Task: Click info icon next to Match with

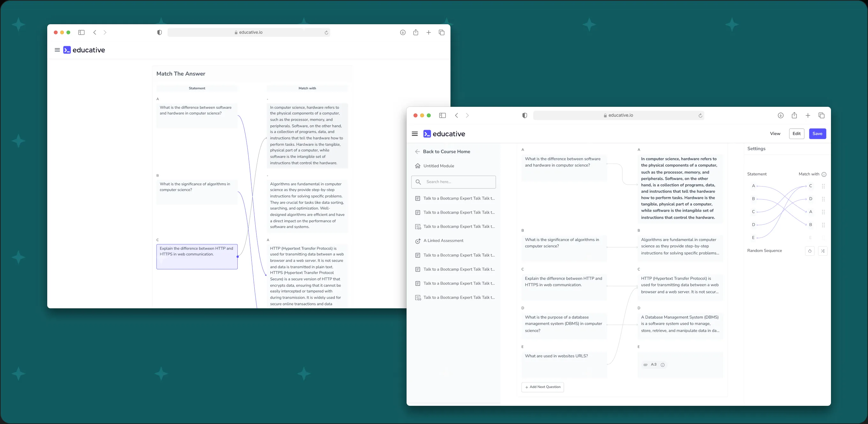Action: click(824, 174)
